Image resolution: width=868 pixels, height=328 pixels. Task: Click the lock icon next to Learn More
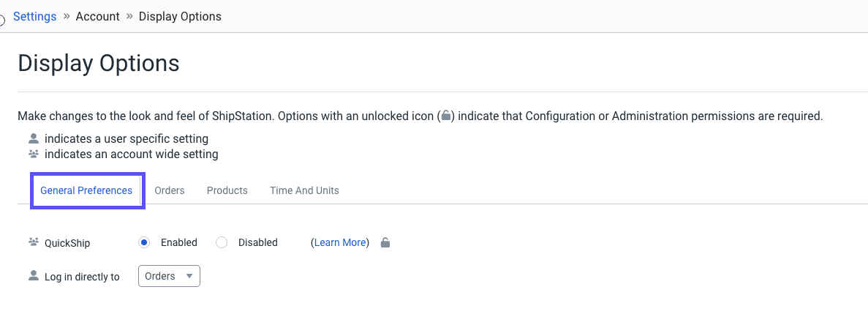385,242
